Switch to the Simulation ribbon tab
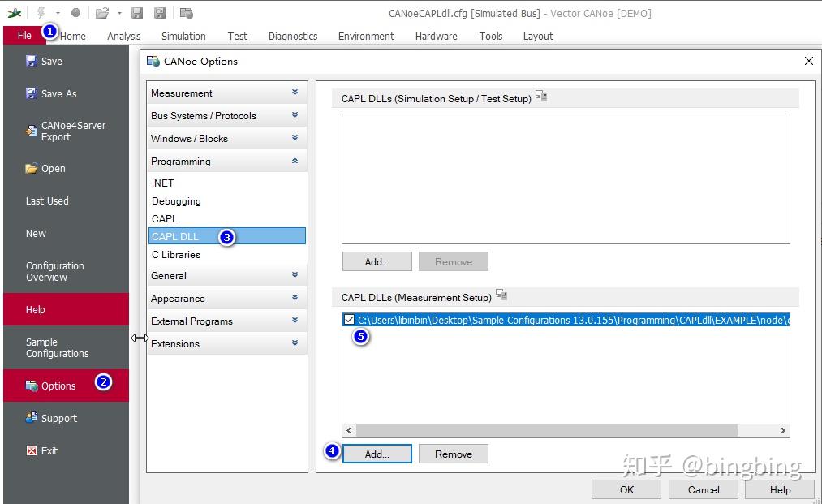The width and height of the screenshot is (822, 504). click(183, 37)
